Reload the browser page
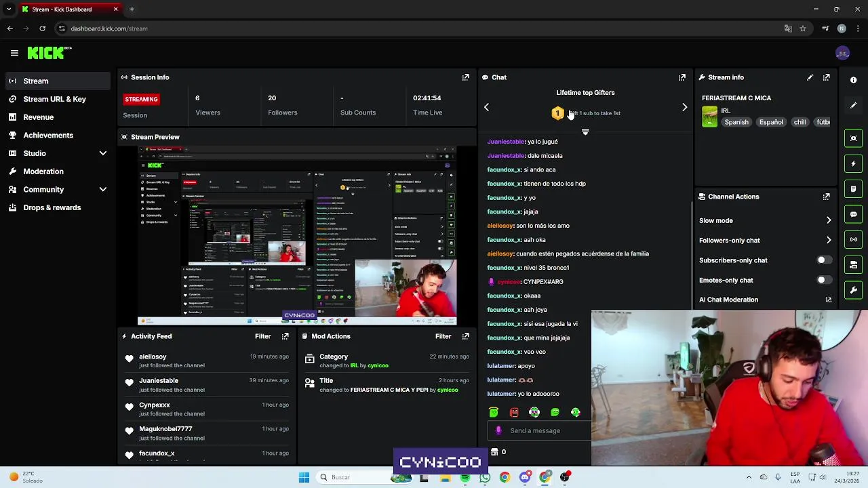The height and width of the screenshot is (488, 868). (42, 28)
